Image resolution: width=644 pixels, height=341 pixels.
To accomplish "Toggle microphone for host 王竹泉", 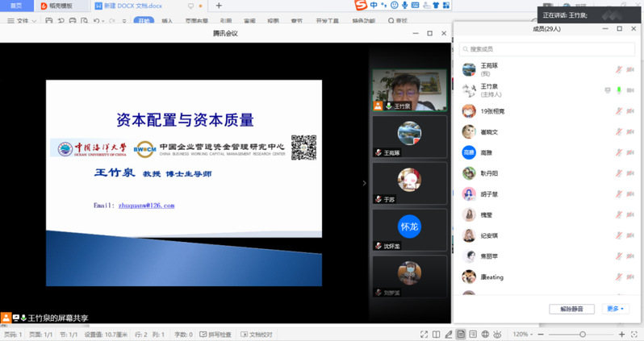I will point(619,89).
